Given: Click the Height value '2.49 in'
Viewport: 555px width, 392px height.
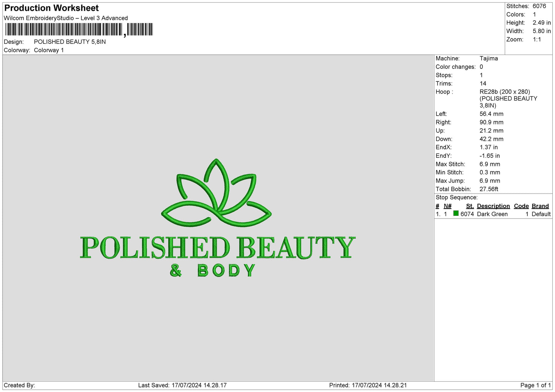Looking at the screenshot, I should tap(542, 23).
